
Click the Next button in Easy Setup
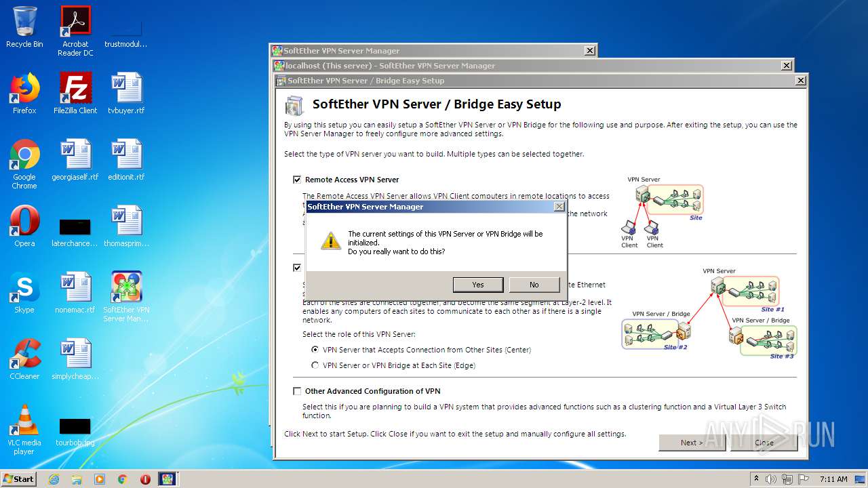pos(692,443)
